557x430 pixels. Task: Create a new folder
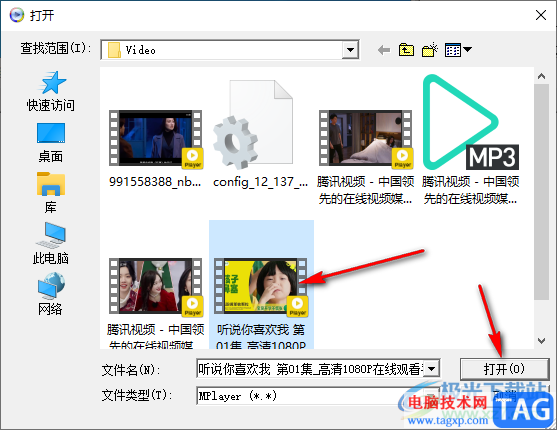(x=429, y=50)
